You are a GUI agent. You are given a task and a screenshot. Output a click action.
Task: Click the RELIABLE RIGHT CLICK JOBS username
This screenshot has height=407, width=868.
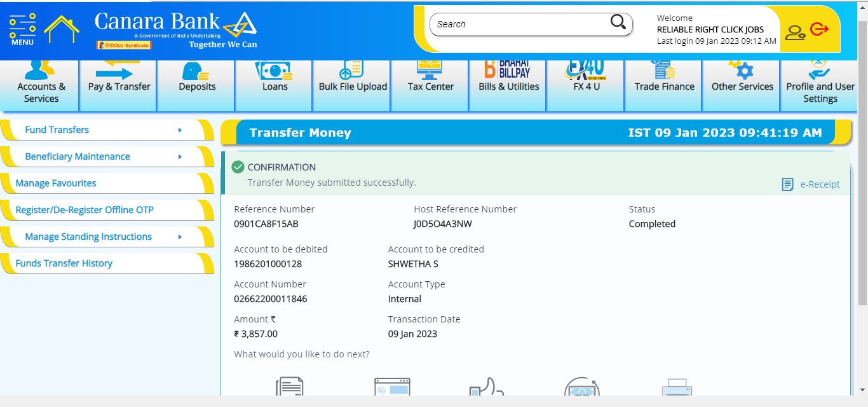tap(710, 29)
